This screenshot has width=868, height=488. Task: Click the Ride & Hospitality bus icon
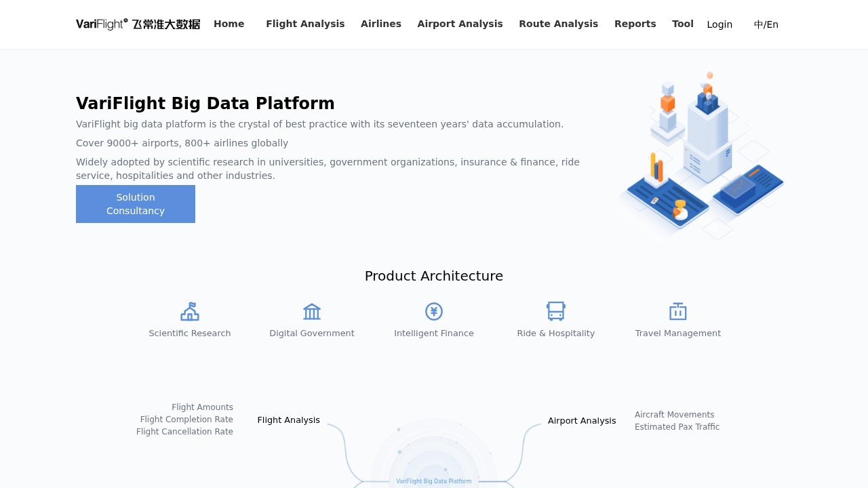point(556,312)
